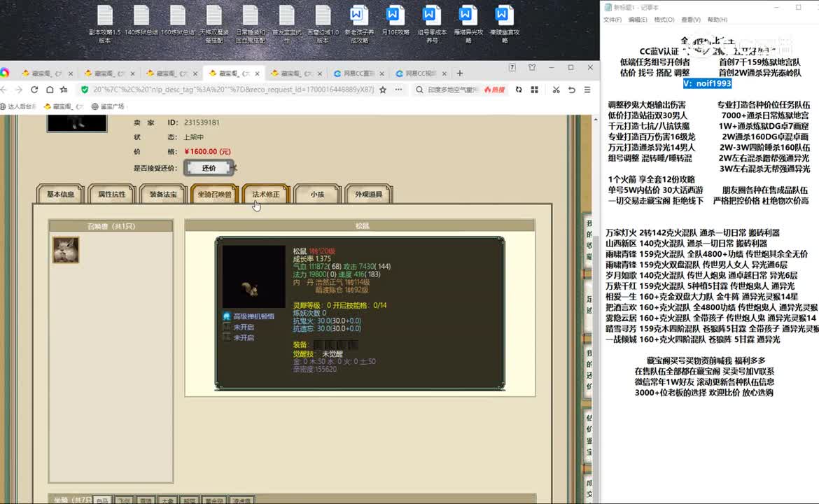Click the 召唤兽 (共1只) list header

point(111,226)
